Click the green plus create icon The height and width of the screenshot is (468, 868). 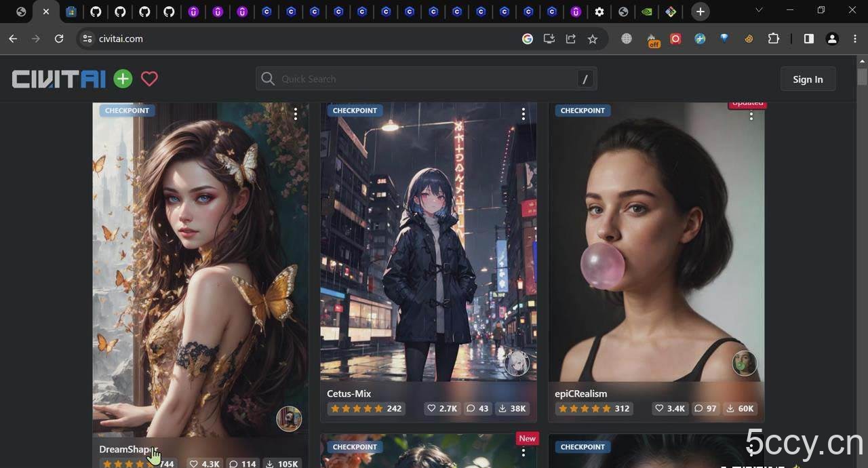[x=123, y=79]
